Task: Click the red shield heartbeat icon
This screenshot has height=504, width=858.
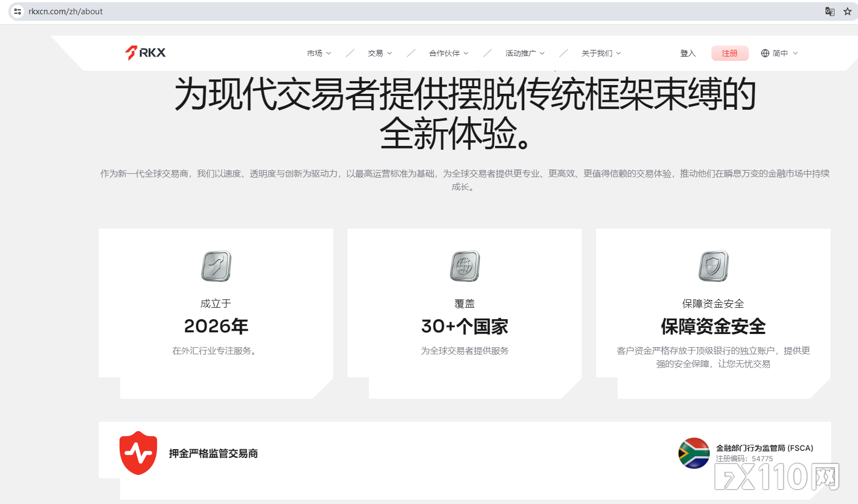Action: [x=138, y=453]
